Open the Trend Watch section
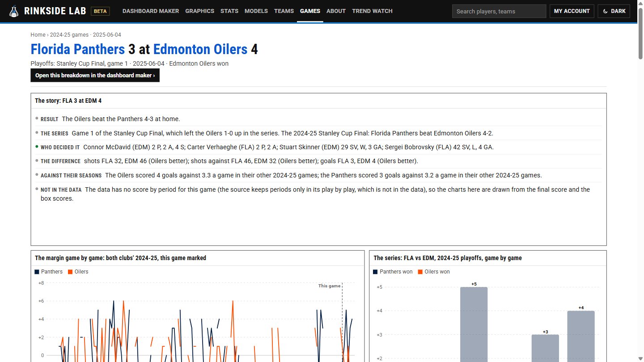Screen dimensions: 644x362 pyautogui.click(x=372, y=11)
